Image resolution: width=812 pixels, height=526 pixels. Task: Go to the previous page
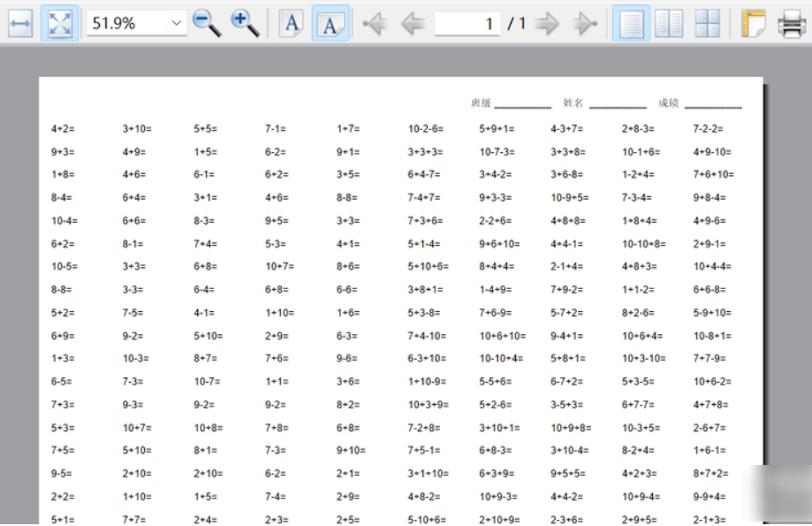(412, 24)
